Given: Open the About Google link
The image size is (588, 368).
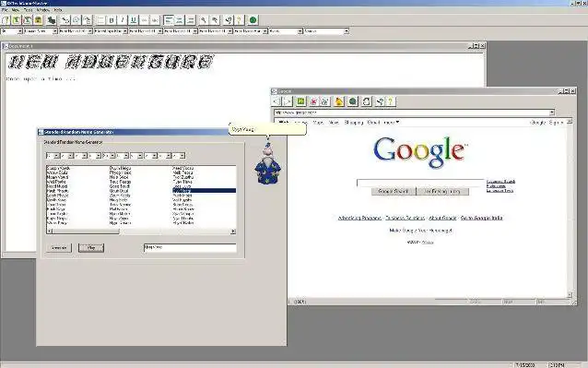Looking at the screenshot, I should tap(442, 218).
